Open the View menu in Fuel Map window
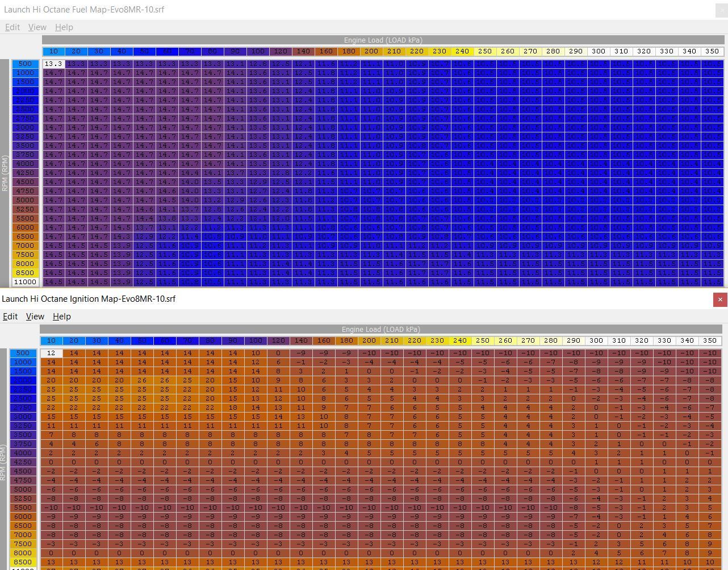728x570 pixels. 37,27
